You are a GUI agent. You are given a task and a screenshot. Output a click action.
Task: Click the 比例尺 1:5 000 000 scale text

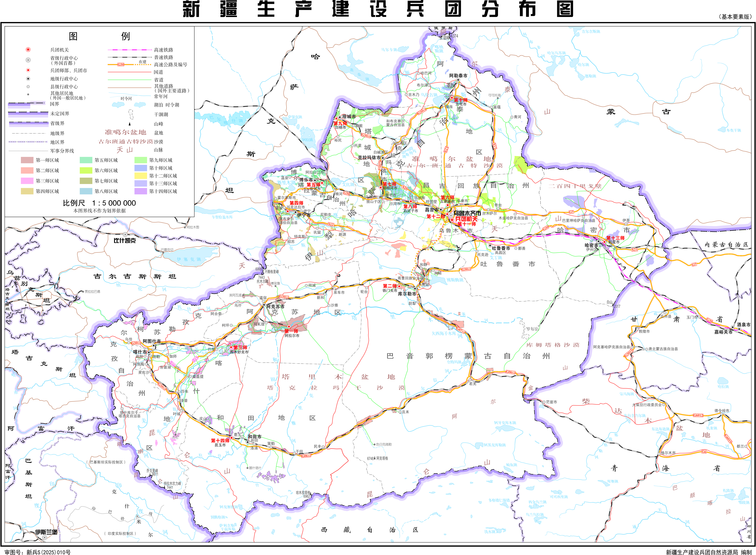[x=100, y=203]
